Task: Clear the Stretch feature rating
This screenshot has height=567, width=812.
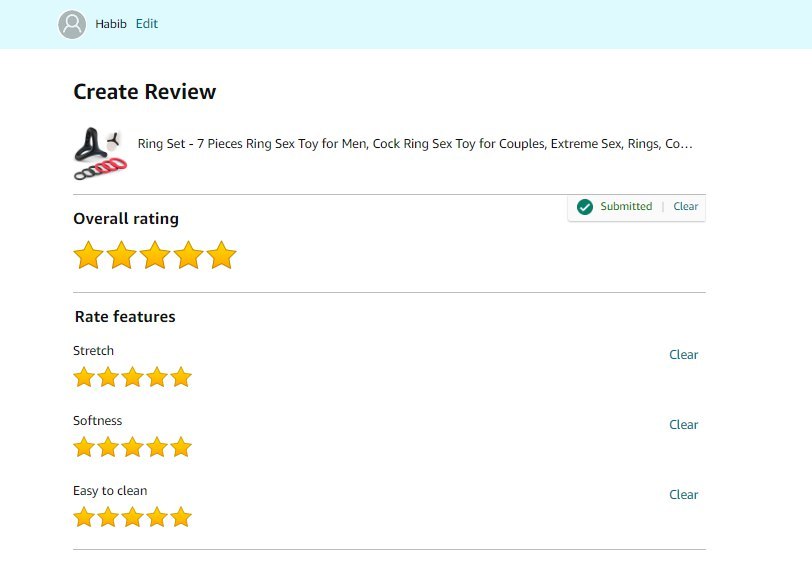Action: [683, 355]
